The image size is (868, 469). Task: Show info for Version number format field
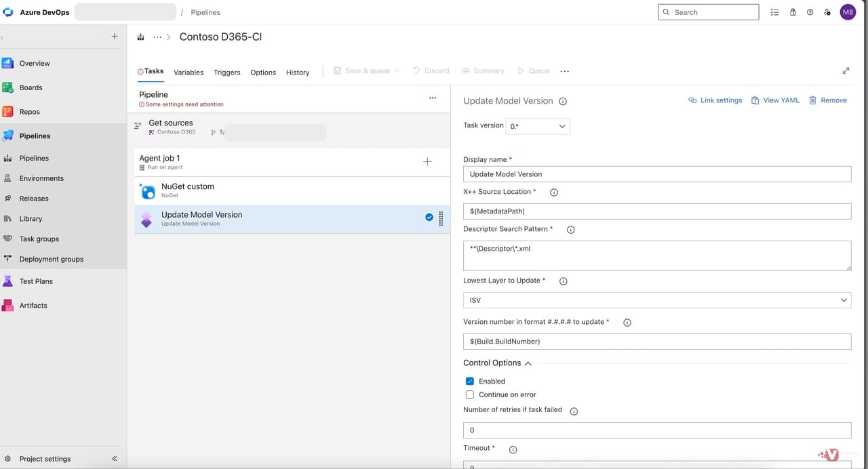[627, 323]
